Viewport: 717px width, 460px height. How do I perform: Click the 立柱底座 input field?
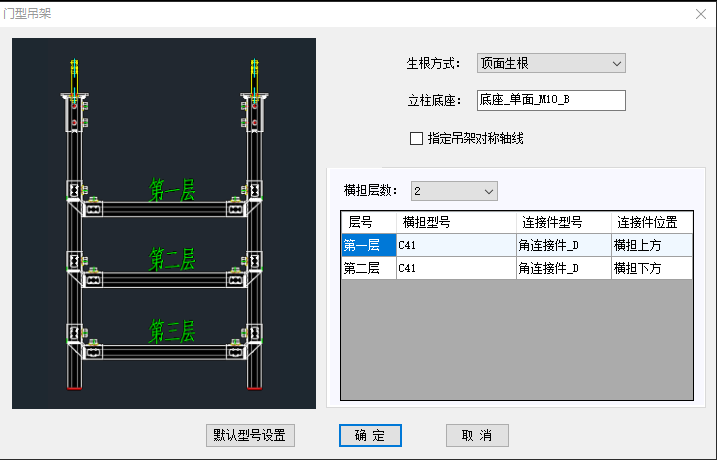[550, 100]
